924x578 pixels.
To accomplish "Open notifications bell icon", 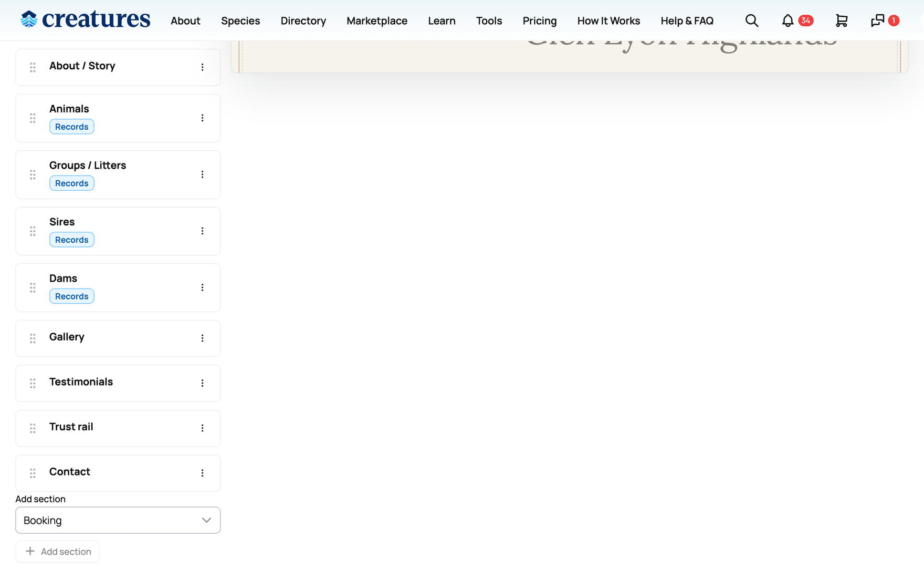I will pyautogui.click(x=787, y=20).
